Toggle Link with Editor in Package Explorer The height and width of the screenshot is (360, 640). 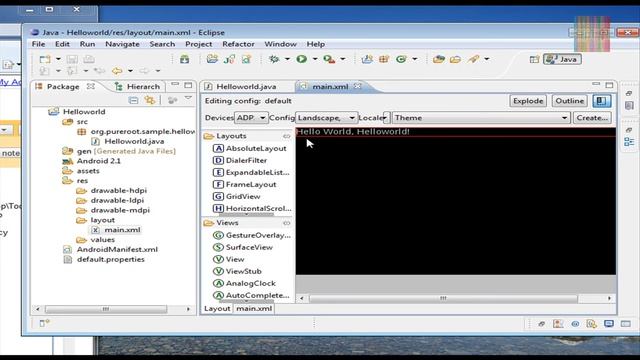coord(150,100)
